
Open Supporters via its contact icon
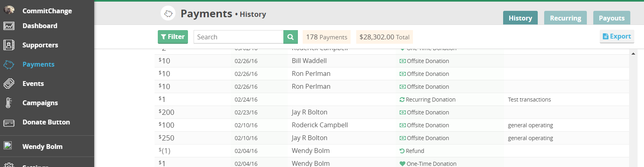(9, 45)
